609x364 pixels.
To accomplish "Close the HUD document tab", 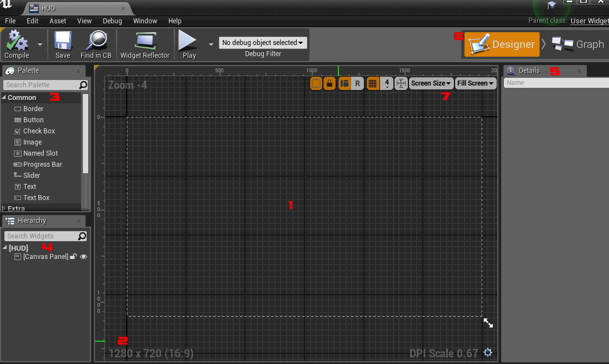I will [x=123, y=8].
